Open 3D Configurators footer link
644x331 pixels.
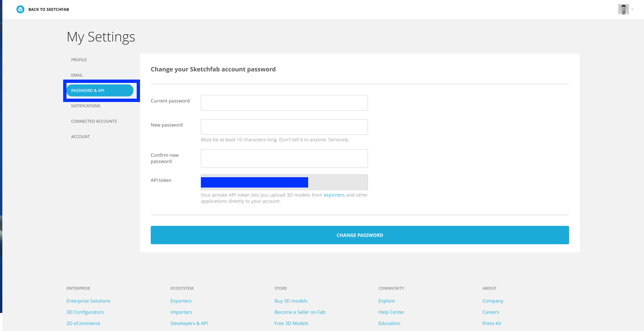(x=85, y=312)
